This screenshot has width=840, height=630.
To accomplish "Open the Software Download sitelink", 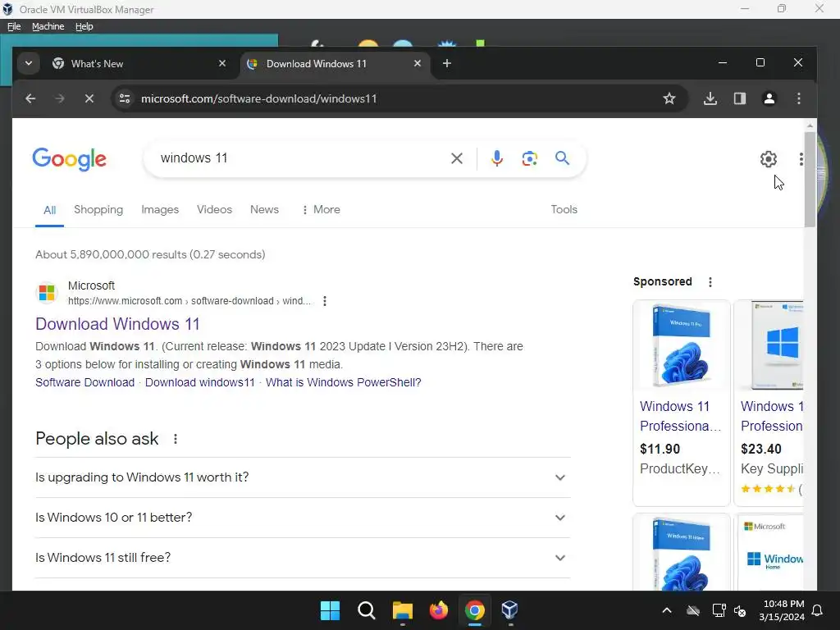I will [x=85, y=382].
